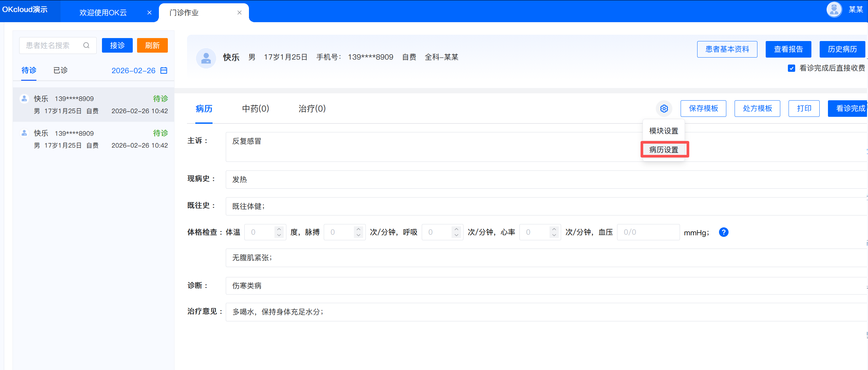The width and height of the screenshot is (868, 370).
Task: Select 模块设置 from dropdown menu
Action: tap(663, 131)
